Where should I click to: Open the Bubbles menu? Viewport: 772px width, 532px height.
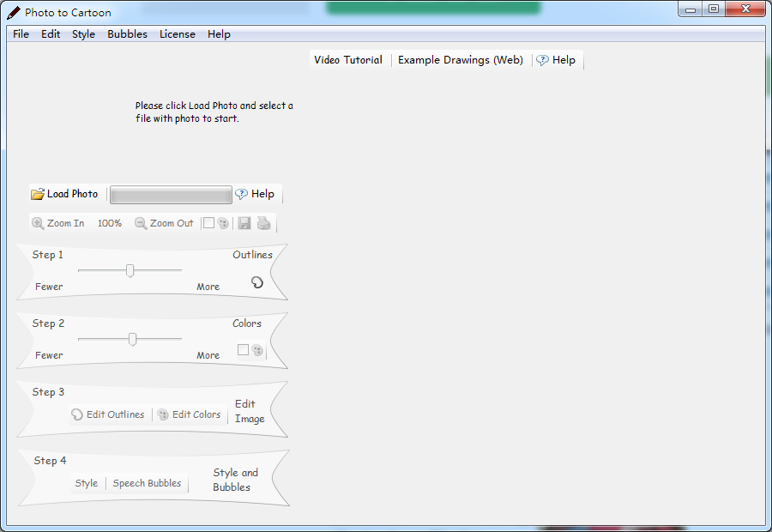(x=128, y=34)
